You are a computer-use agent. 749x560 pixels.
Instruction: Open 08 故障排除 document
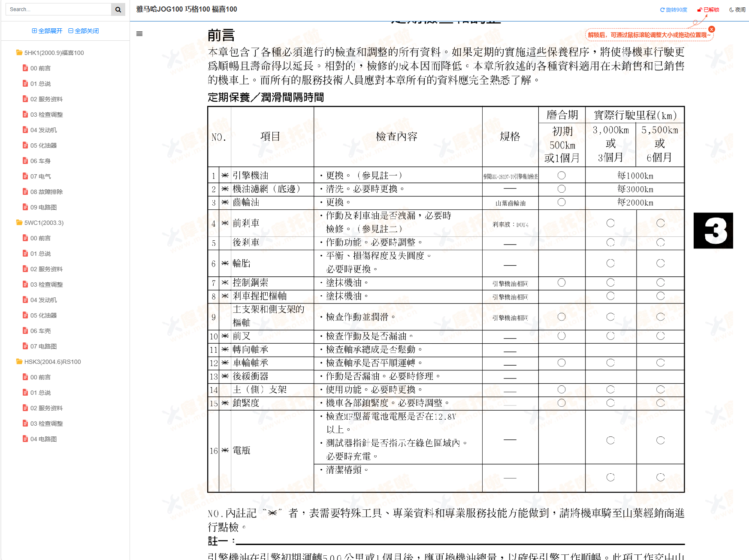point(43,192)
